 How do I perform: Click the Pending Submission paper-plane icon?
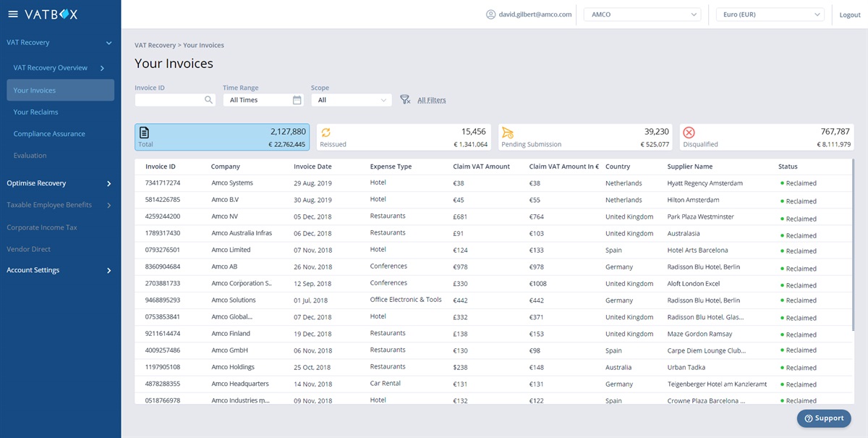tap(507, 132)
